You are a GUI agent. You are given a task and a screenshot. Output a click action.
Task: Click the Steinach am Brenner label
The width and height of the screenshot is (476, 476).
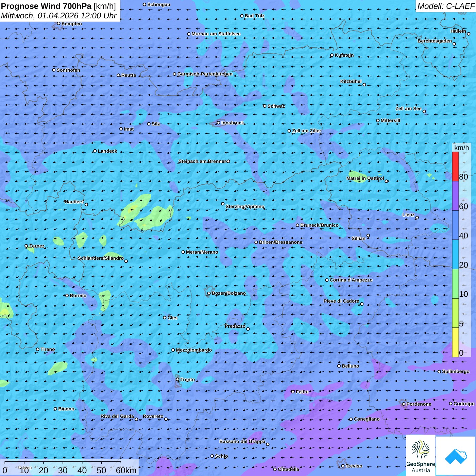(x=202, y=161)
